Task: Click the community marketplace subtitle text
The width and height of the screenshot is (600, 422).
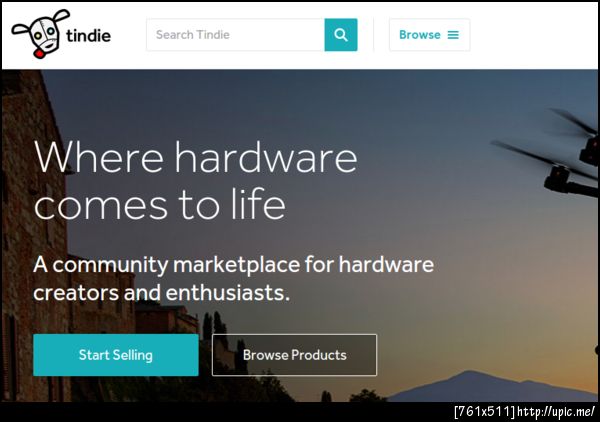Action: click(x=233, y=279)
